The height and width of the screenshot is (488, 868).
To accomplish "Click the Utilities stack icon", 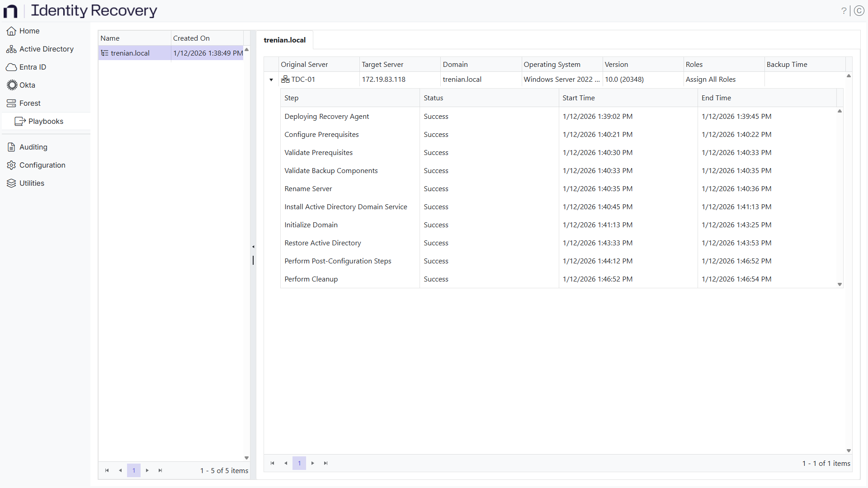I will 11,183.
